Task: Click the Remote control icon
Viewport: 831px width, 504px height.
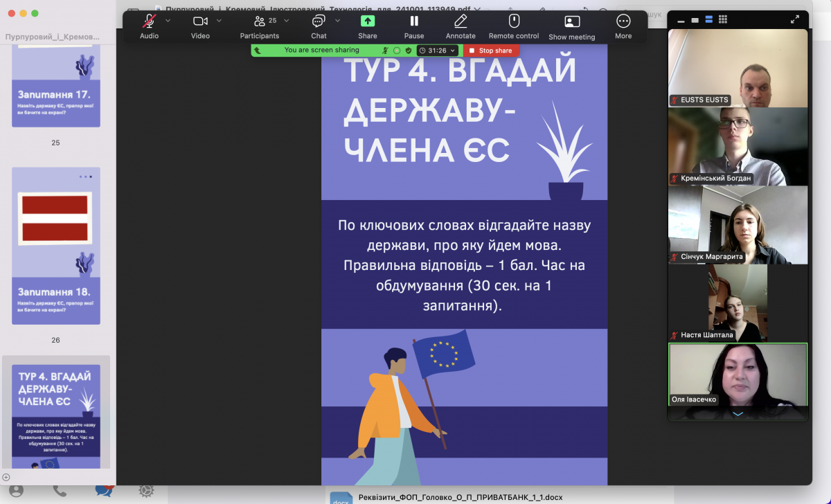Action: click(x=513, y=21)
